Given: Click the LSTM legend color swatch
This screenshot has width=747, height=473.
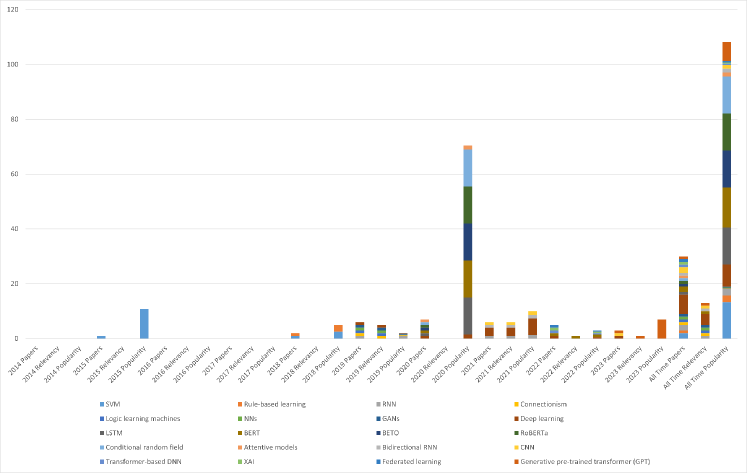Looking at the screenshot, I should 102,433.
